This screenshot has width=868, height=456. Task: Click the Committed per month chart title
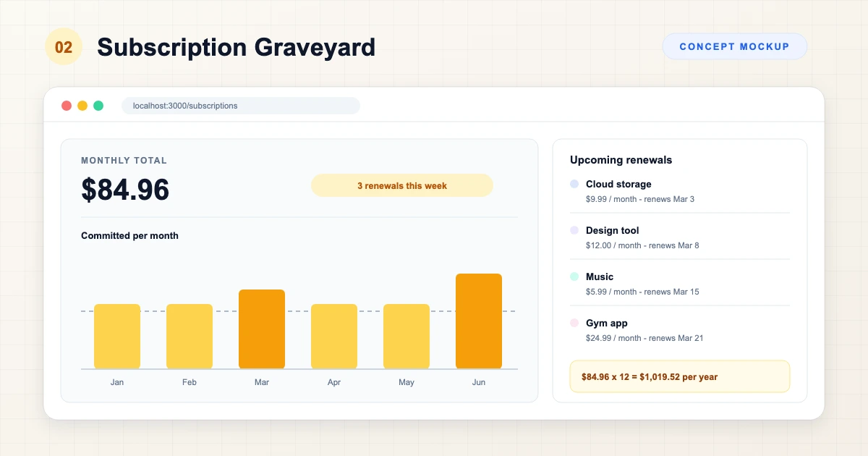[129, 236]
